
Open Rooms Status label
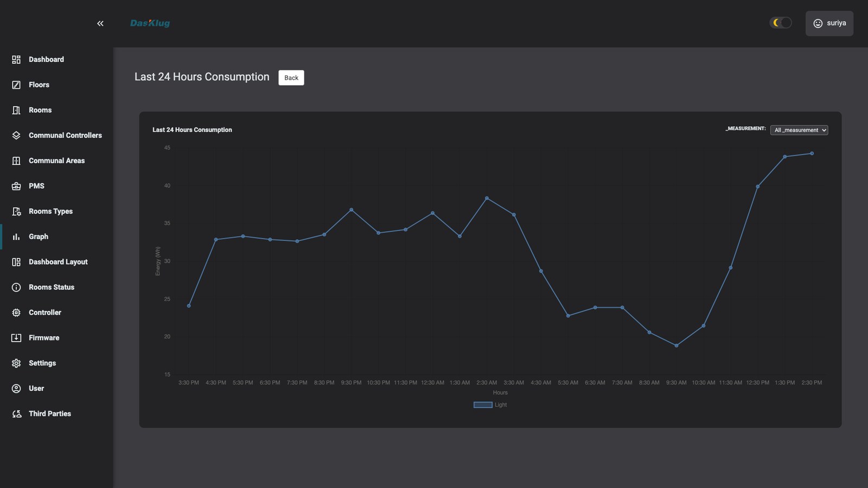click(52, 287)
